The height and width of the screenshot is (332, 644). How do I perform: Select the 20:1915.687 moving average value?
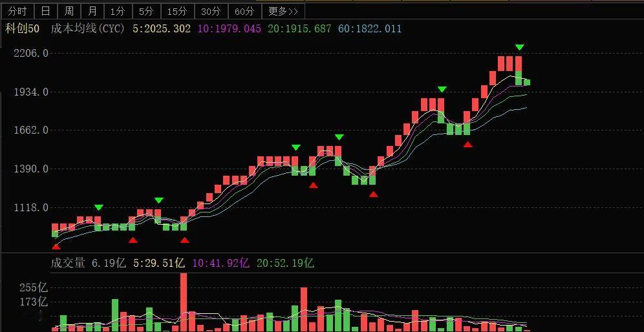[x=299, y=28]
